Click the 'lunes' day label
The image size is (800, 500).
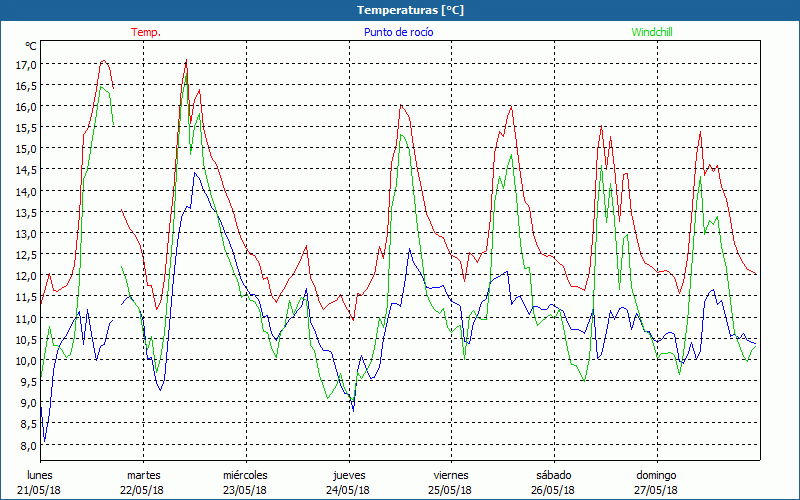click(x=39, y=475)
